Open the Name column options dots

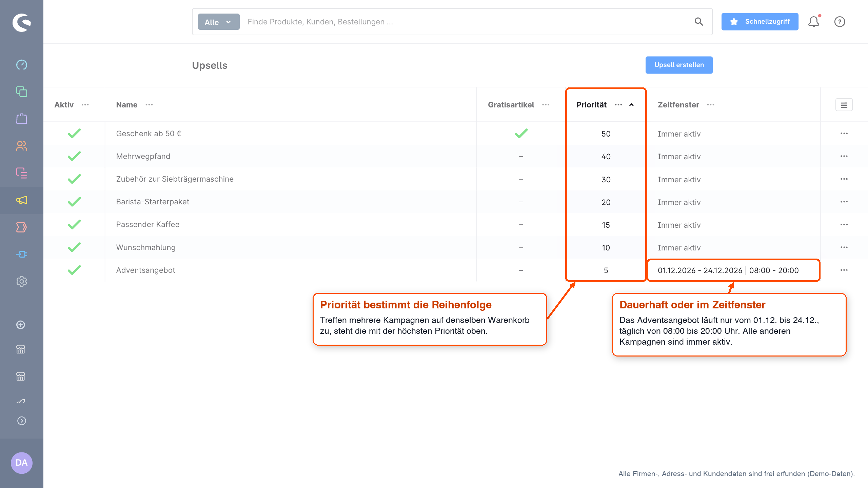pyautogui.click(x=149, y=105)
